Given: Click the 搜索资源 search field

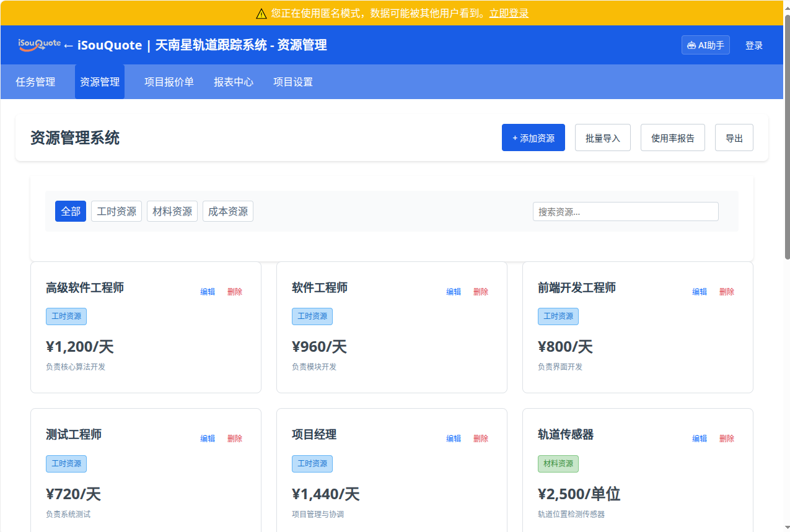Looking at the screenshot, I should (x=625, y=211).
